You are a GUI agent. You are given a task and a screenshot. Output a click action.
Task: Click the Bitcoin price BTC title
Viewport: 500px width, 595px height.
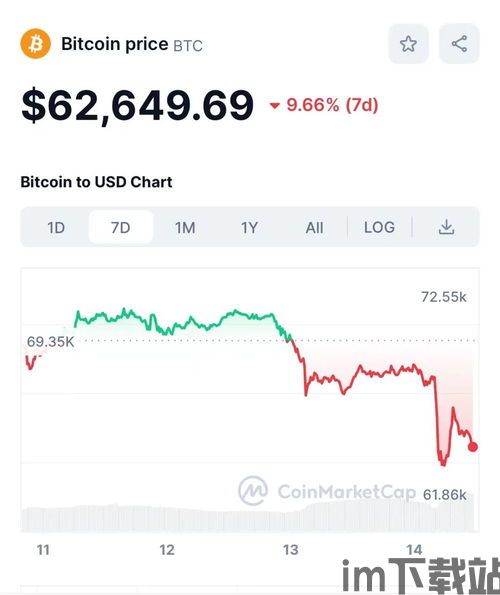click(132, 44)
